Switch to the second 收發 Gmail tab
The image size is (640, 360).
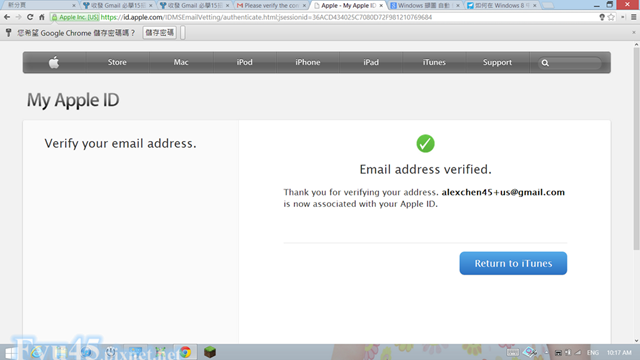point(194,5)
